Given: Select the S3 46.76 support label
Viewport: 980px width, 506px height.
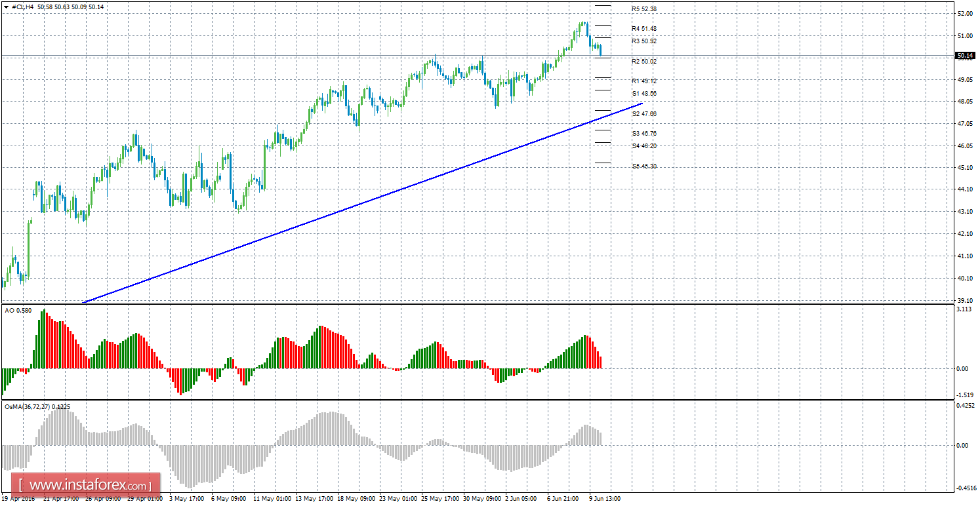Looking at the screenshot, I should click(x=644, y=134).
